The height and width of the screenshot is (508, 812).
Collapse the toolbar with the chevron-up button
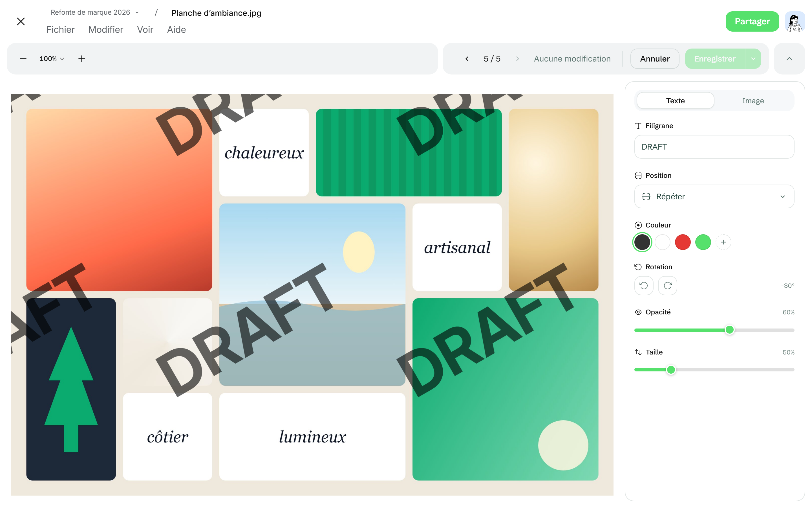pos(789,59)
